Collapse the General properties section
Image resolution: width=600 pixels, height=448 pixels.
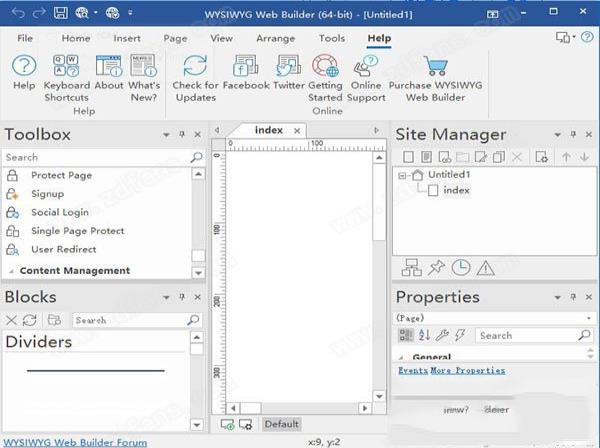[402, 357]
